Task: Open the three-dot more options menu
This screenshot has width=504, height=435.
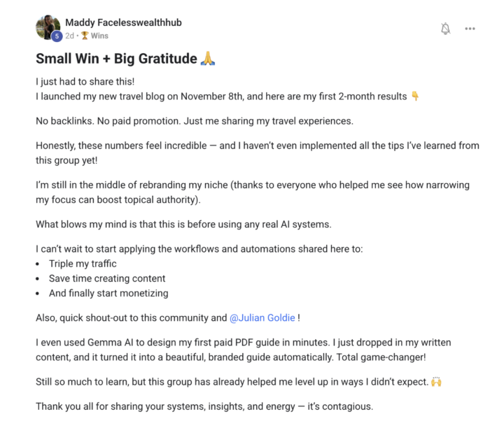Action: (x=470, y=29)
